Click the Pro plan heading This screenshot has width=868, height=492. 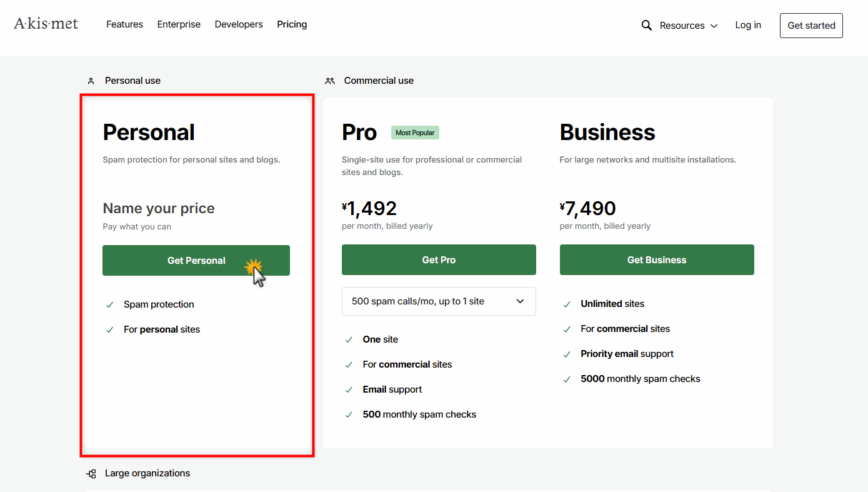(359, 133)
